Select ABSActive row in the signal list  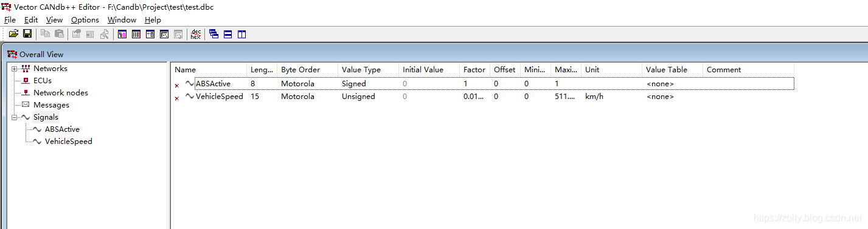pos(482,84)
